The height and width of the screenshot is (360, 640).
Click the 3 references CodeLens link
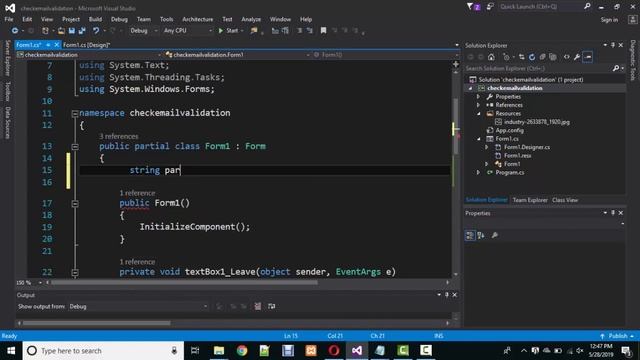coord(118,136)
